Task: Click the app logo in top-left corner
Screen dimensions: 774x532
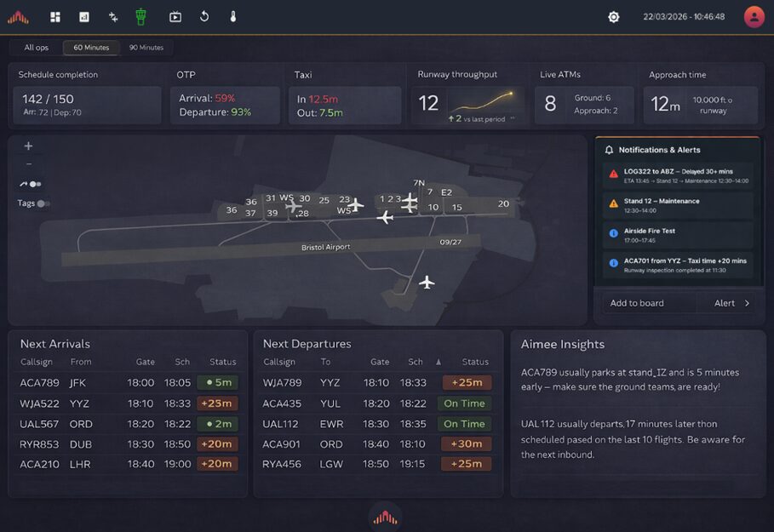Action: (18, 17)
